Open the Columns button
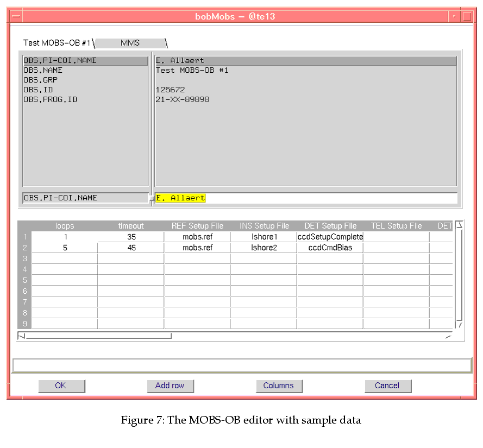 click(x=279, y=386)
